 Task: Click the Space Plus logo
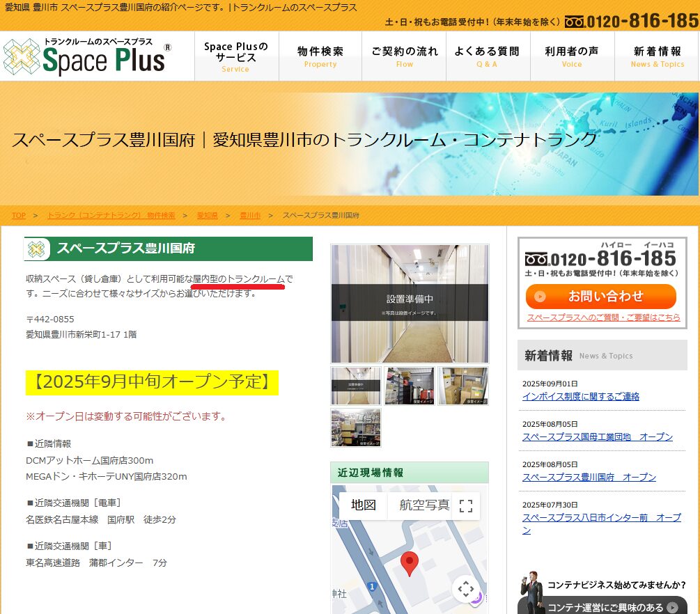tap(87, 56)
